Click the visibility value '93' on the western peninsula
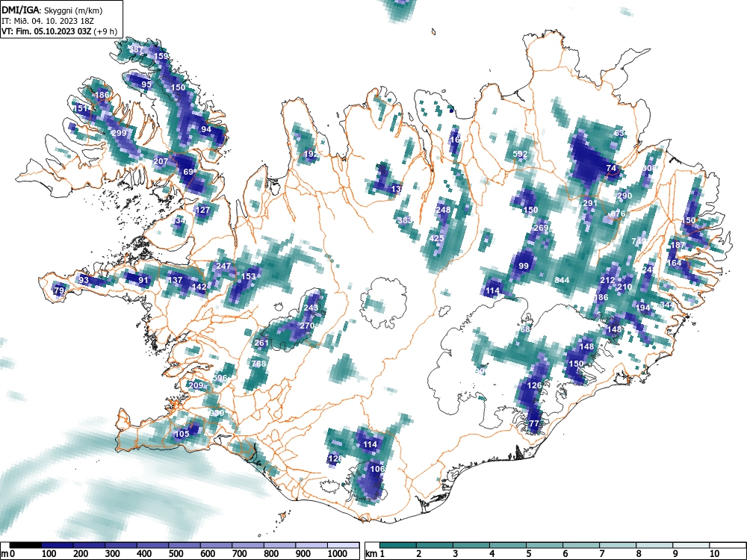 point(84,280)
